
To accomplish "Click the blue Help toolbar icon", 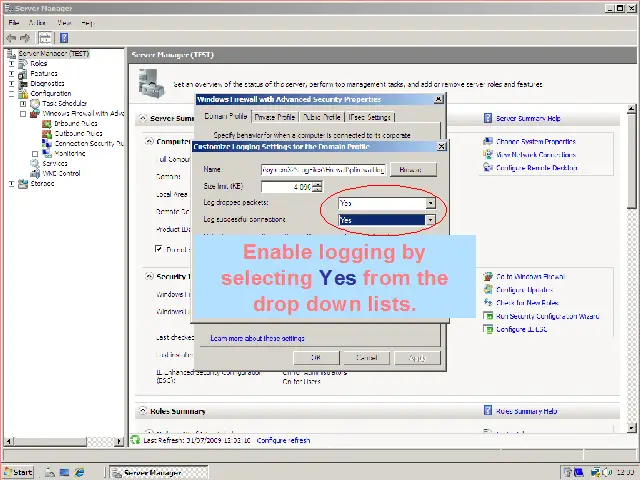I will point(64,38).
